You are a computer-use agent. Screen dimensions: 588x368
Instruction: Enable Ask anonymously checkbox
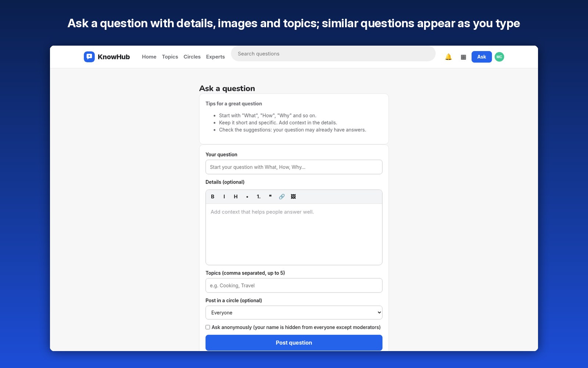point(208,327)
